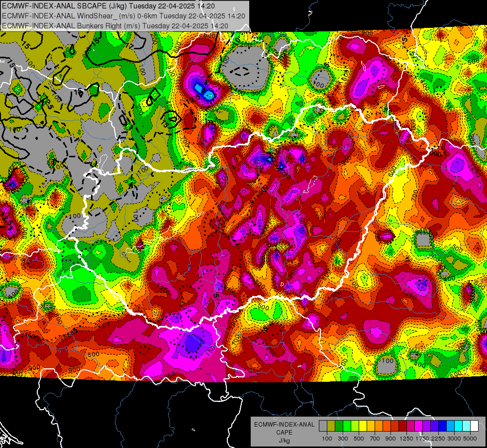Screen dimensions: 487x448
Task: Click the brick red swatch after the 900 tick
Action: (395, 426)
